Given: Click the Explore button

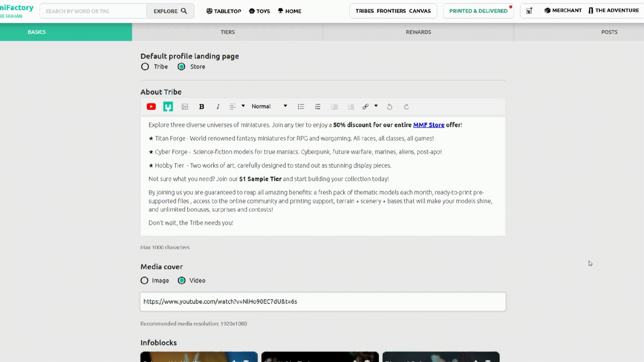Looking at the screenshot, I should tap(170, 11).
